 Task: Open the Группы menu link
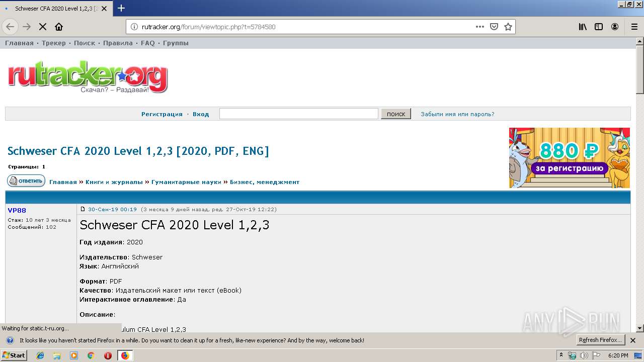(x=176, y=43)
